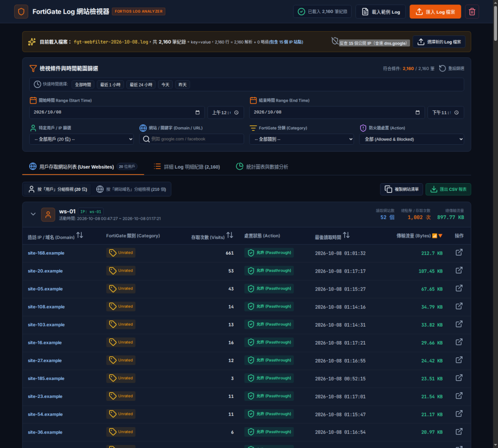Image resolution: width=498 pixels, height=448 pixels.
Task: Click the end date field 2026/10/08
Action: pos(337,112)
